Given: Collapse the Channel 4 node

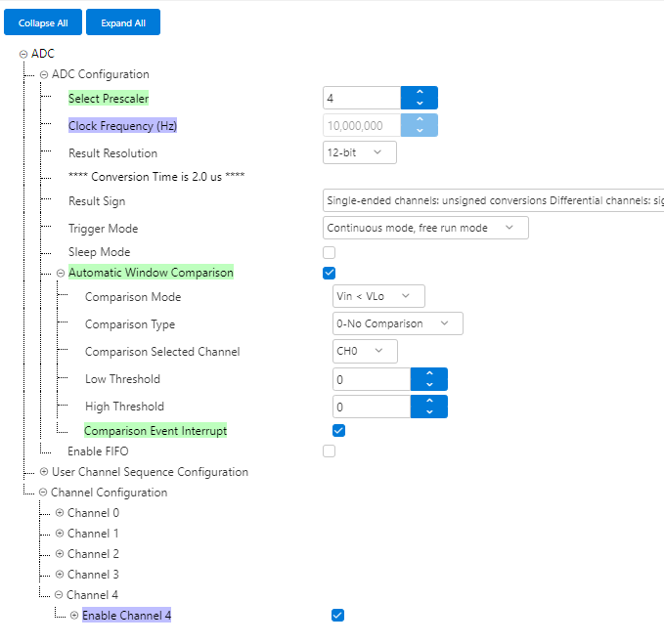Looking at the screenshot, I should click(x=60, y=595).
